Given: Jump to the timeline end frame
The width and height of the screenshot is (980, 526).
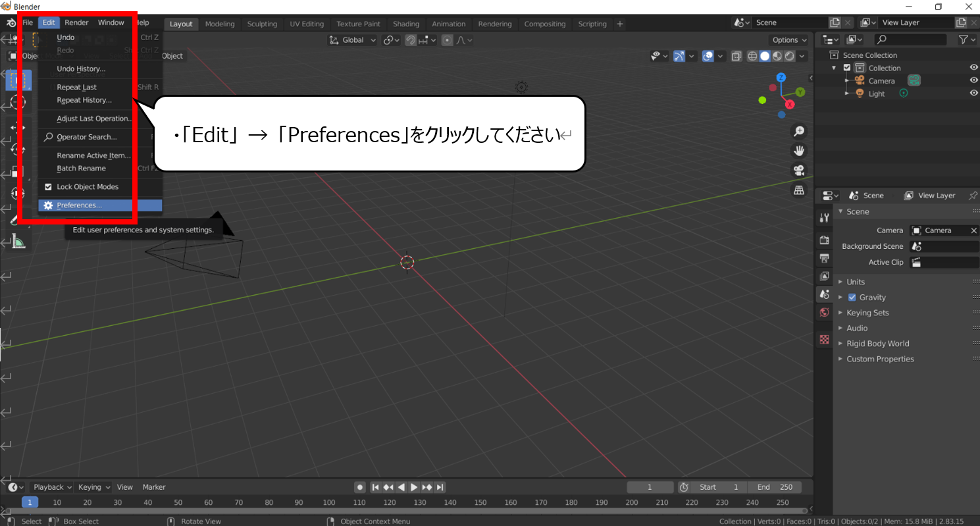Looking at the screenshot, I should click(x=440, y=487).
